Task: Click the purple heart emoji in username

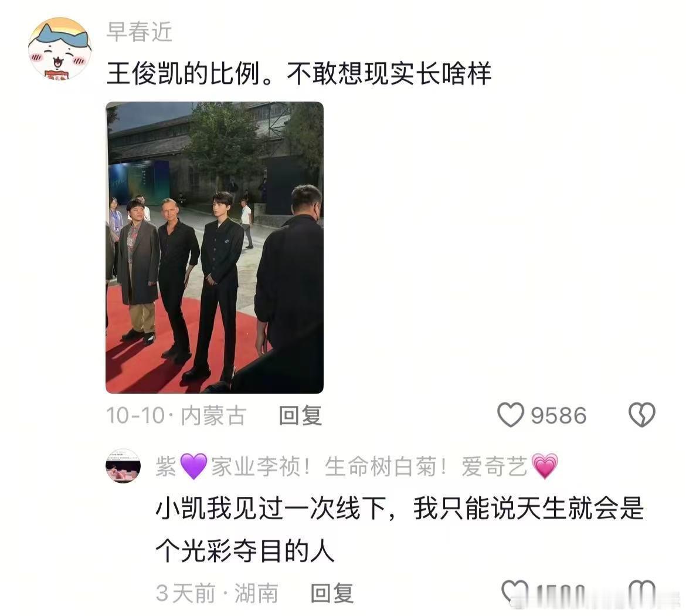Action: pos(193,466)
